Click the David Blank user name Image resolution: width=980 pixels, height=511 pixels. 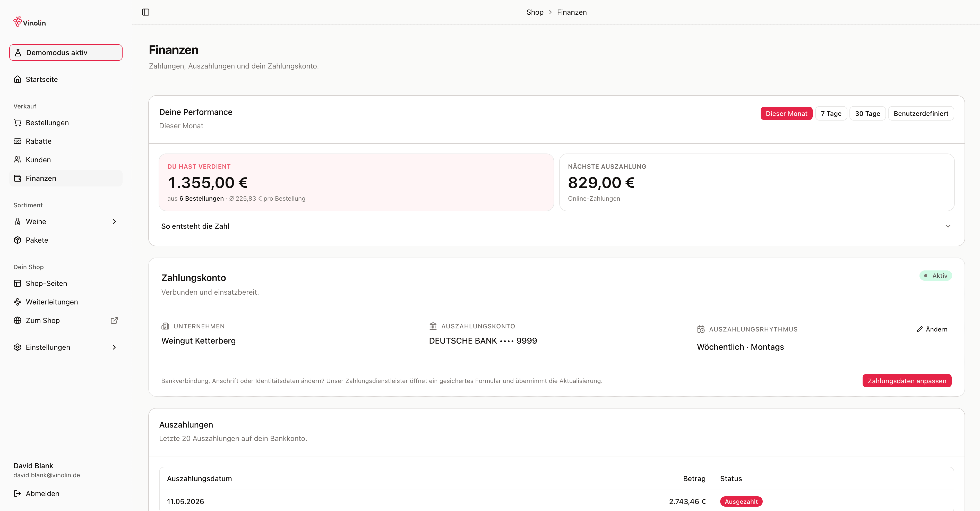pos(33,466)
